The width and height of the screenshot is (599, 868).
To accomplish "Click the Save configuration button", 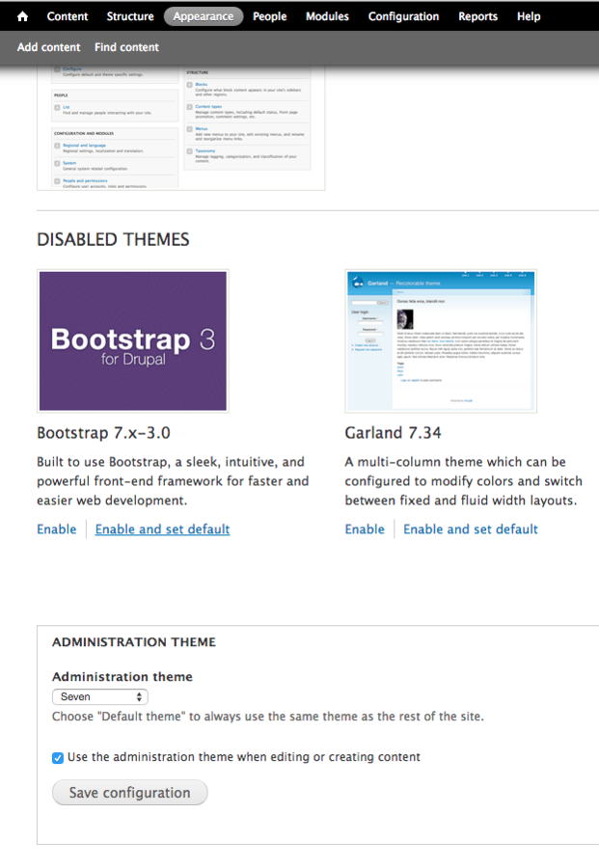I will (x=130, y=793).
